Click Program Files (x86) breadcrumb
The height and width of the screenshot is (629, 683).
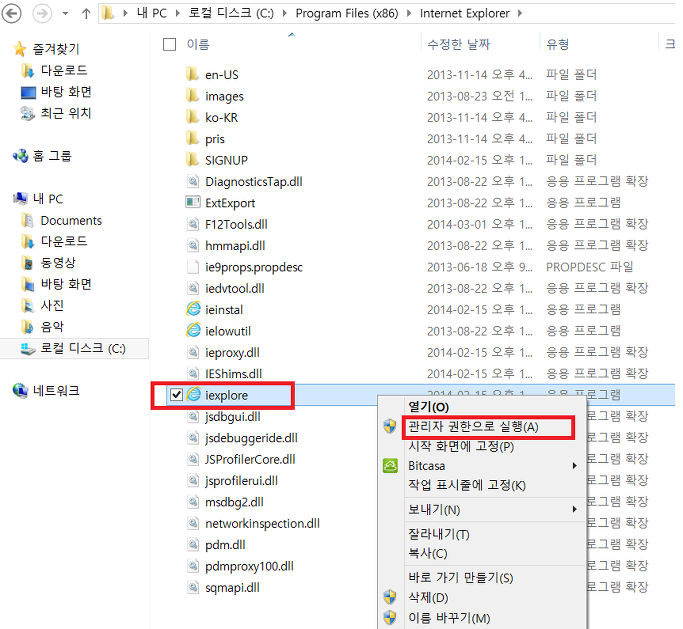tap(347, 14)
